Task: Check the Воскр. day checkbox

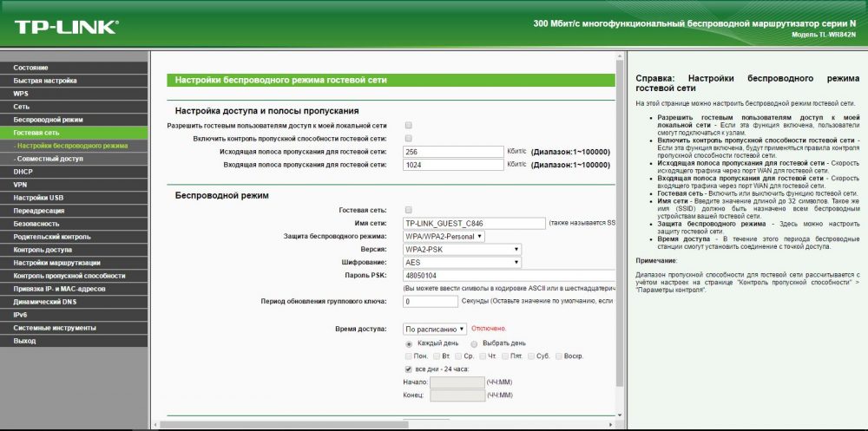Action: [x=558, y=356]
